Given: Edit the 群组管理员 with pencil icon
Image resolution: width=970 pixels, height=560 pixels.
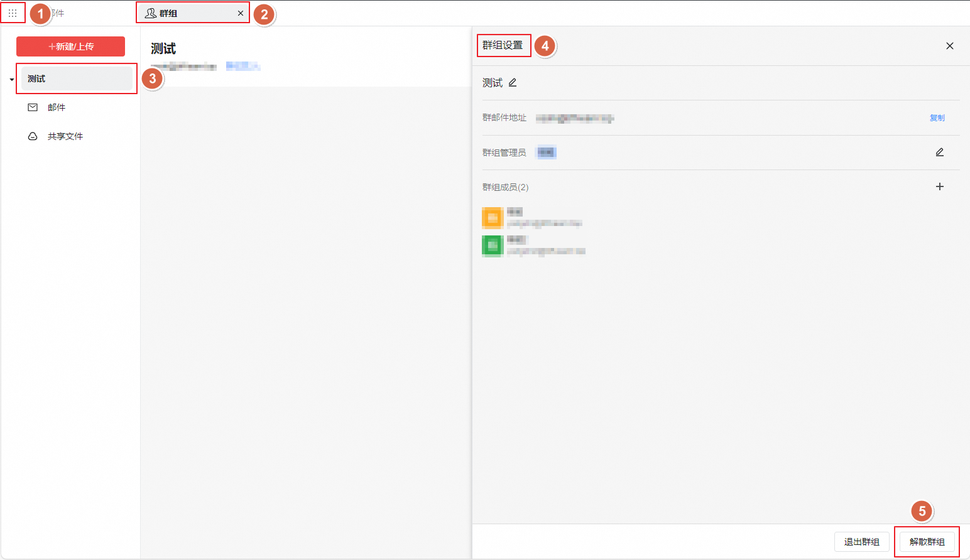Looking at the screenshot, I should coord(939,153).
